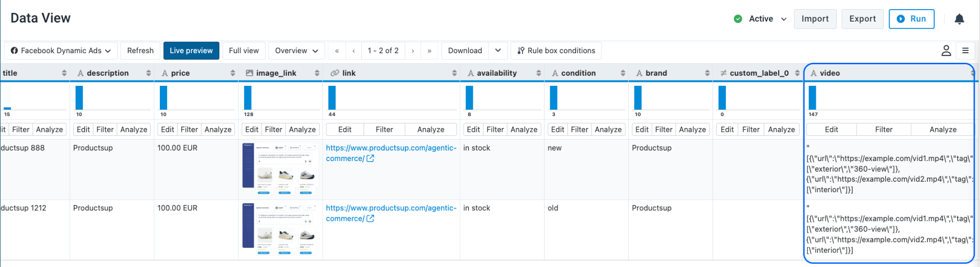Click Filter under the custom_label_0 column
The width and height of the screenshot is (980, 267).
751,129
